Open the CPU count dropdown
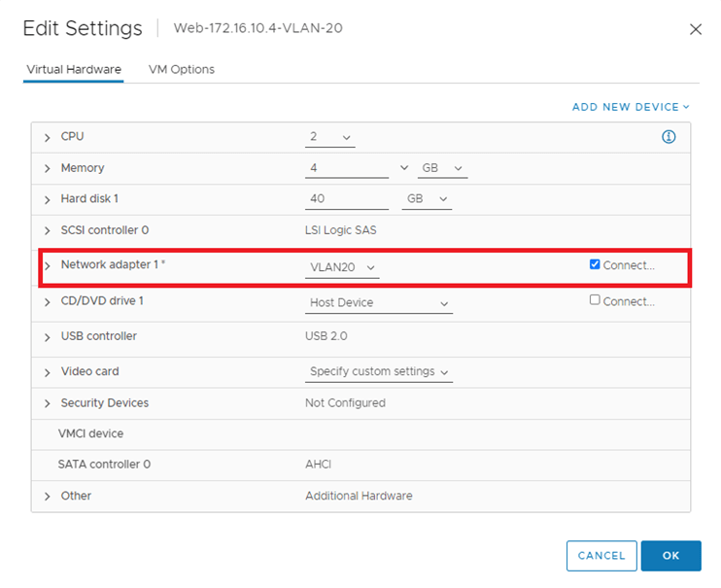Viewport: 721px width, 588px height. pyautogui.click(x=330, y=137)
